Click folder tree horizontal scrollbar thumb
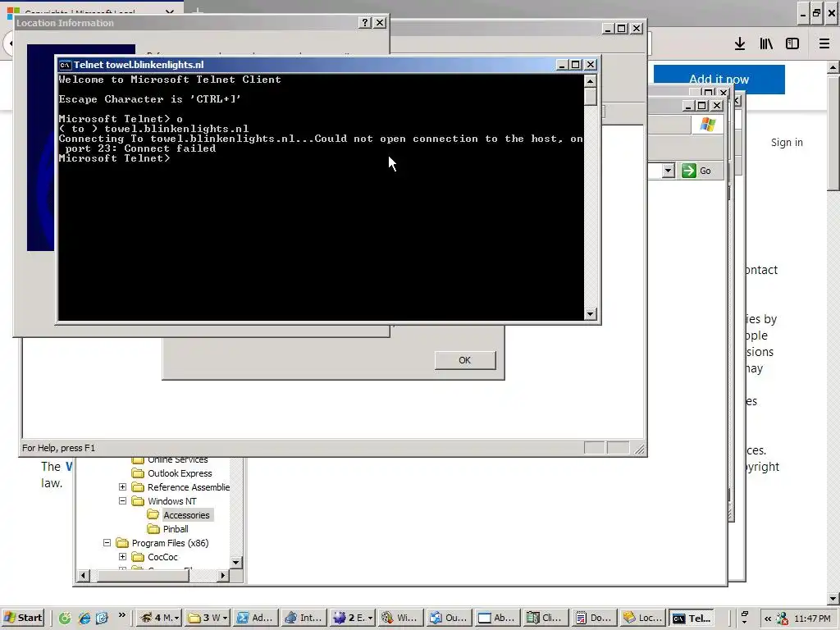 click(143, 575)
